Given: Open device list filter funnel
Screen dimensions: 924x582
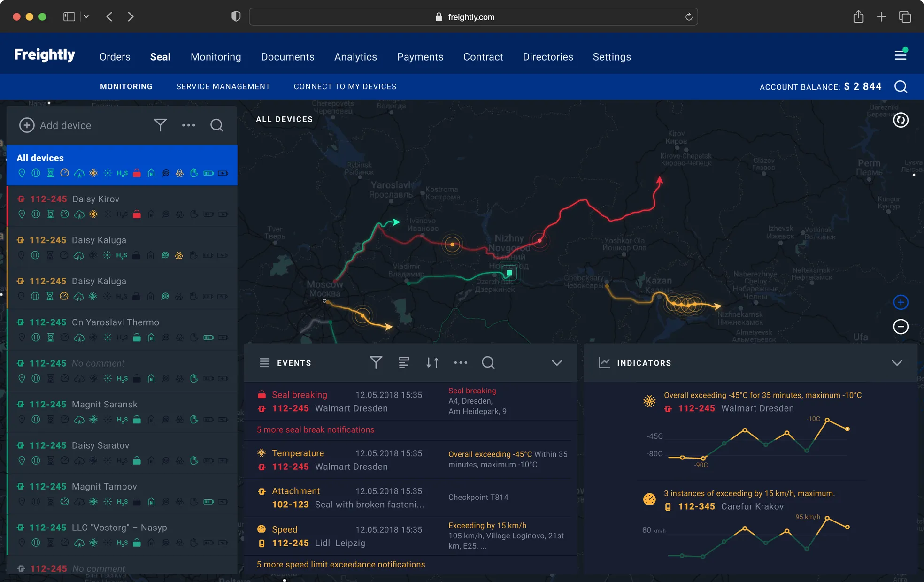Looking at the screenshot, I should [x=160, y=125].
